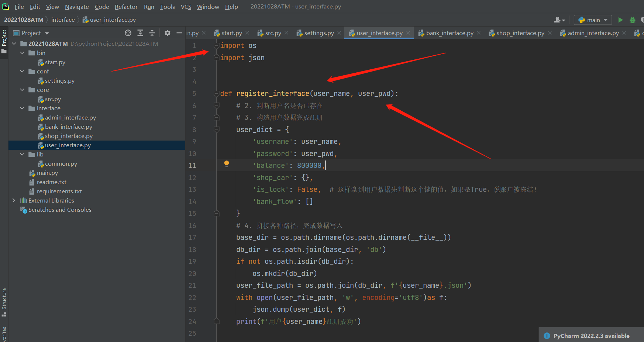Collapse the core folder
Image resolution: width=644 pixels, height=342 pixels.
[x=22, y=90]
